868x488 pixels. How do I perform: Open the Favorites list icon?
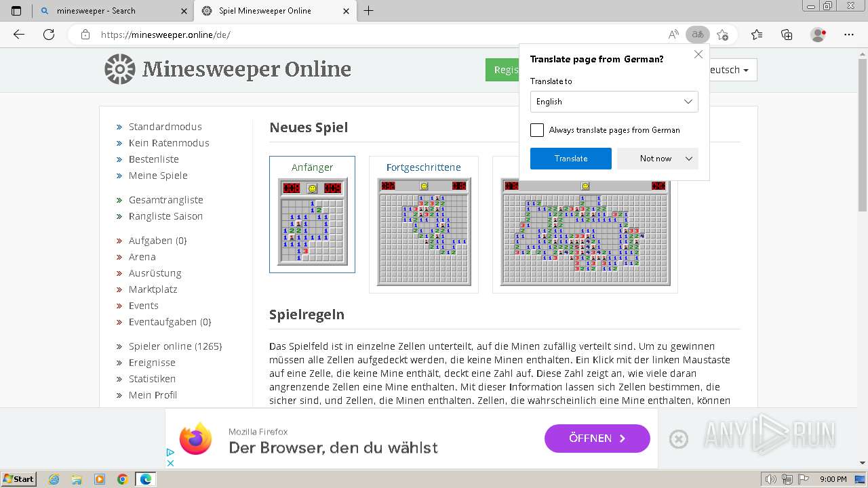(x=757, y=35)
